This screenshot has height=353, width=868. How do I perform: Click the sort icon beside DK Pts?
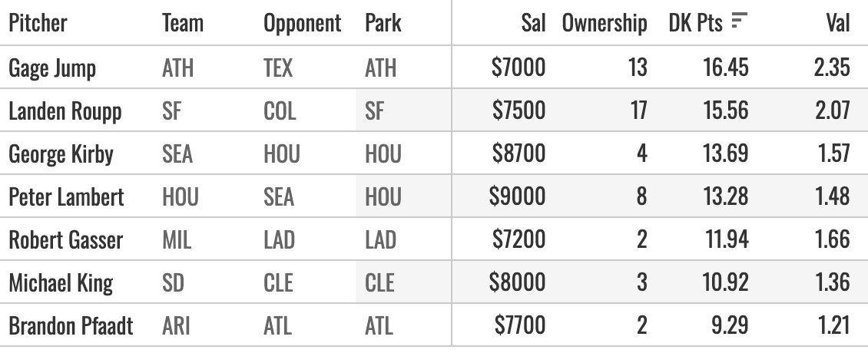point(740,21)
